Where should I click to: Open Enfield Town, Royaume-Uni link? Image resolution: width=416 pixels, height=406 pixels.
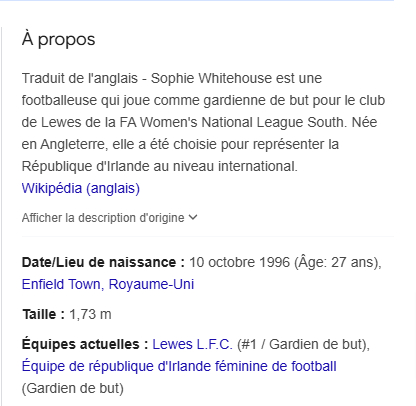click(108, 284)
